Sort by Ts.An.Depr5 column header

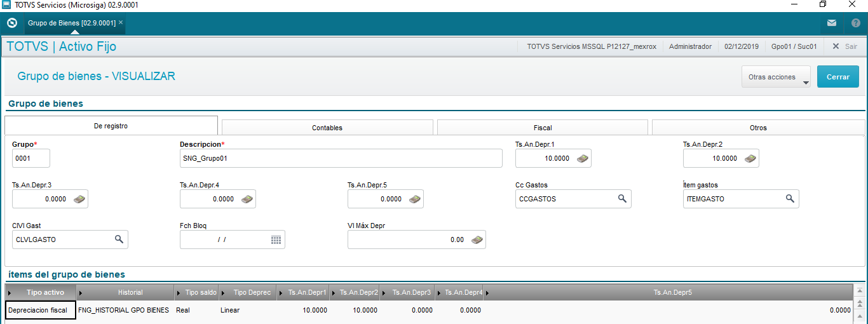tap(668, 292)
